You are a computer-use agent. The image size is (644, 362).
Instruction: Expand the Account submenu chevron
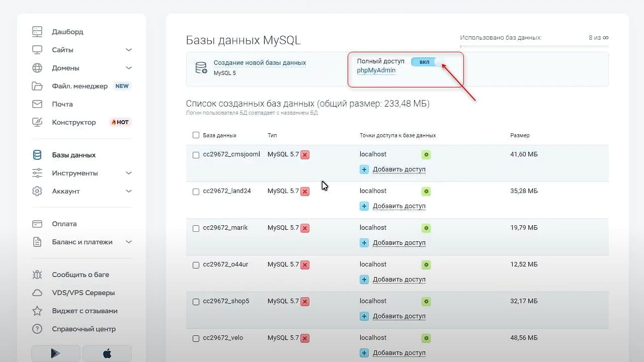tap(129, 191)
